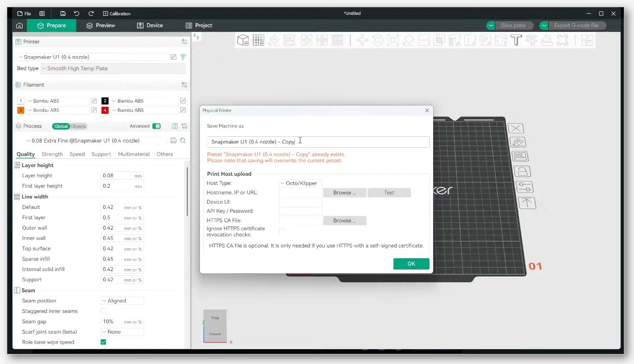Open the filament settings sliders icon

pyautogui.click(x=184, y=85)
